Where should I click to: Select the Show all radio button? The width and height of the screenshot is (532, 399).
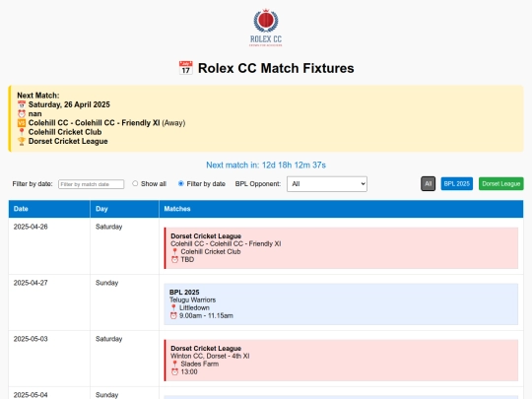click(135, 183)
